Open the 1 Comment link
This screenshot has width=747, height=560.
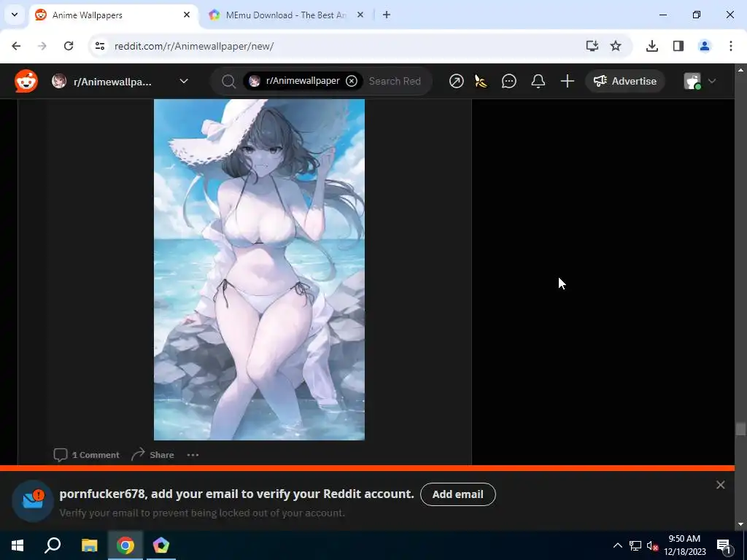pos(87,455)
